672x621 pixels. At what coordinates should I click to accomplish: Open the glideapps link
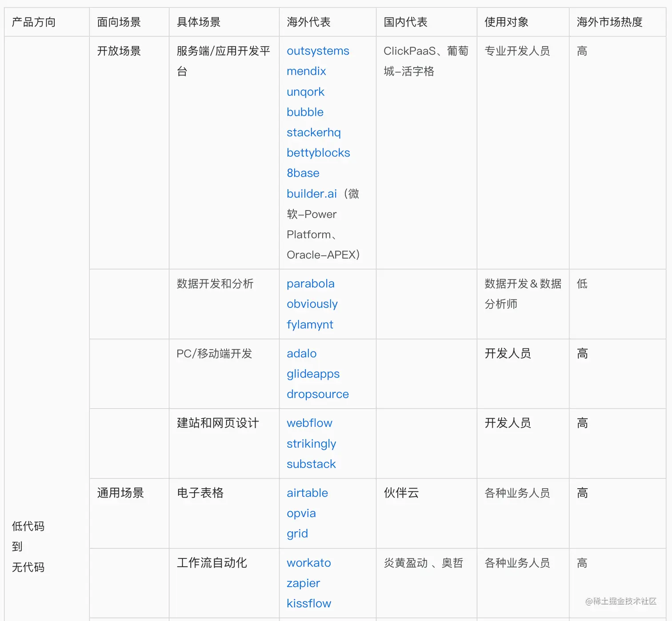[313, 374]
